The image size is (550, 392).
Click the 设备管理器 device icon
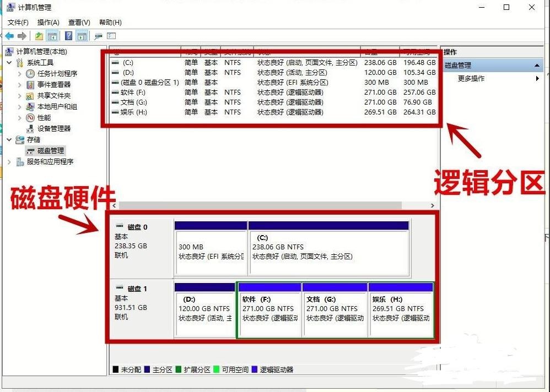click(30, 129)
